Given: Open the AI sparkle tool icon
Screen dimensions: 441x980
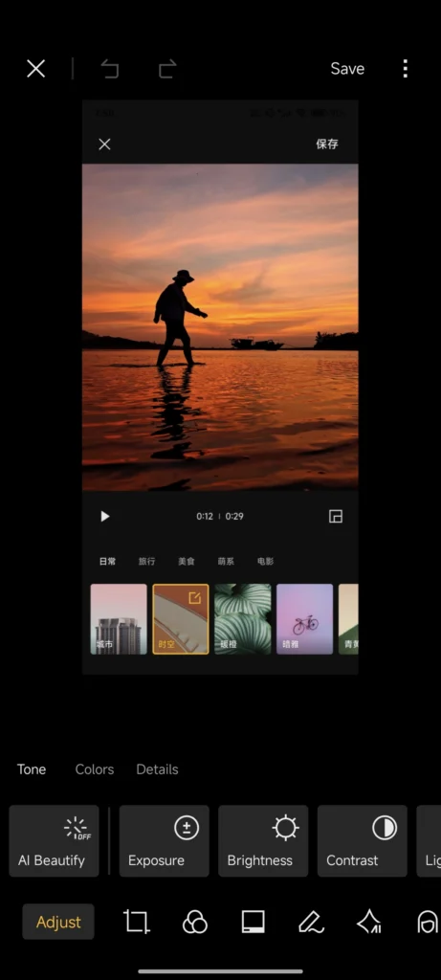Looking at the screenshot, I should pyautogui.click(x=369, y=922).
